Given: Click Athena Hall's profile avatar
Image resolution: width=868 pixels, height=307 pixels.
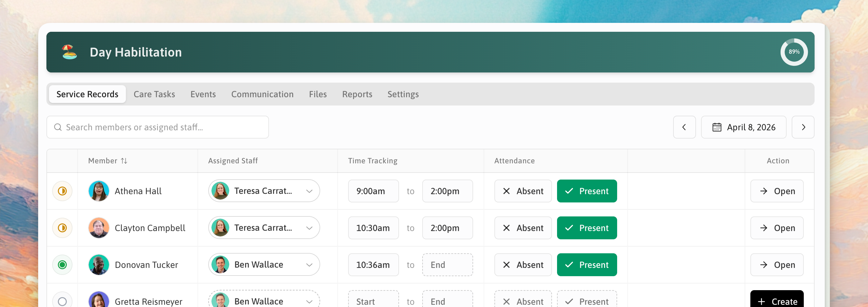Looking at the screenshot, I should [x=99, y=191].
